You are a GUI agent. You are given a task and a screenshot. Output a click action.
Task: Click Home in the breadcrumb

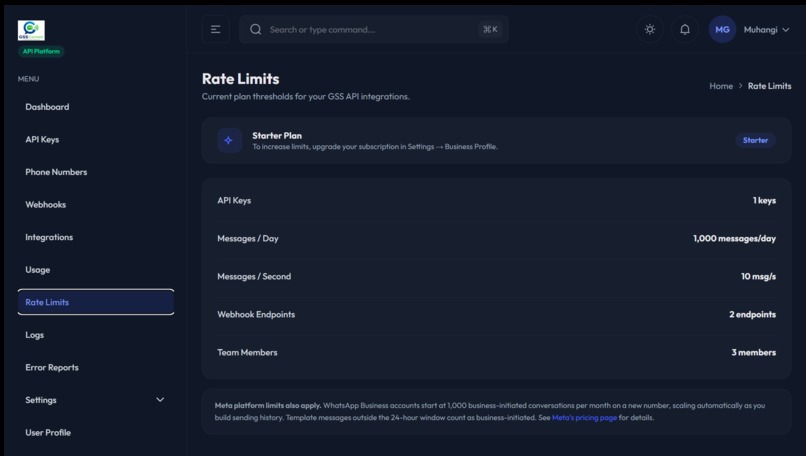pos(721,86)
